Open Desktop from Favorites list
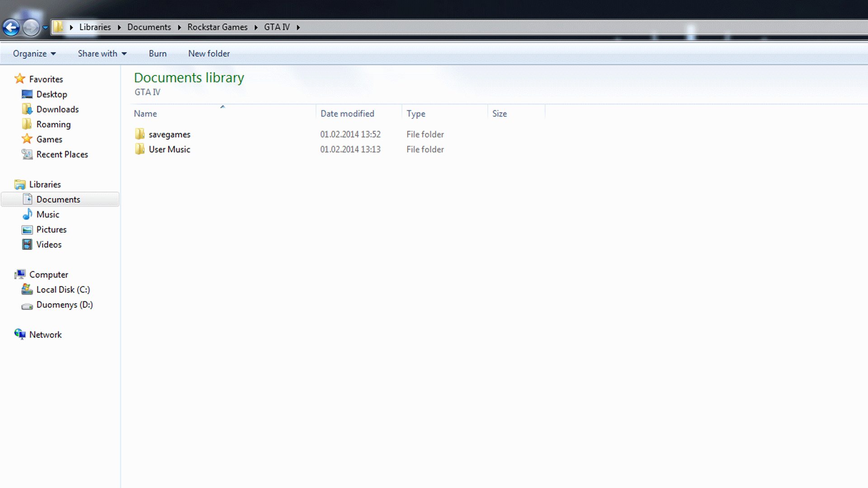This screenshot has width=868, height=488. tap(52, 94)
